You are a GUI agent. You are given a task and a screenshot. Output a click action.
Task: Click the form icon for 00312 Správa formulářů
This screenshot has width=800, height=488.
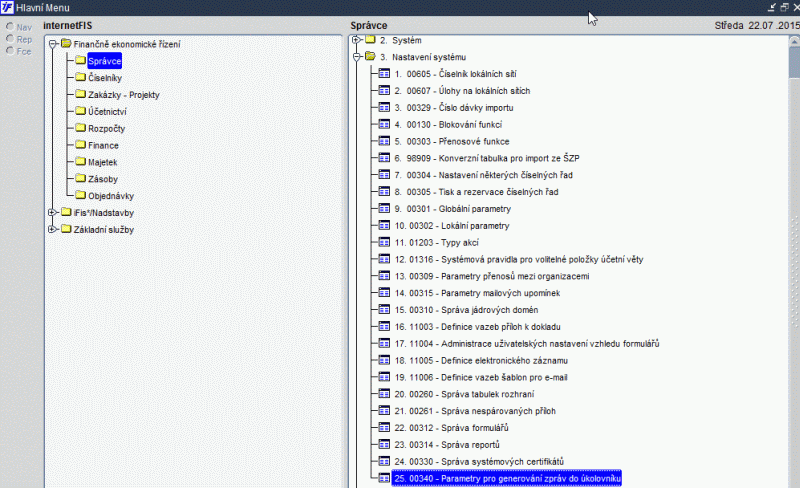(x=384, y=427)
